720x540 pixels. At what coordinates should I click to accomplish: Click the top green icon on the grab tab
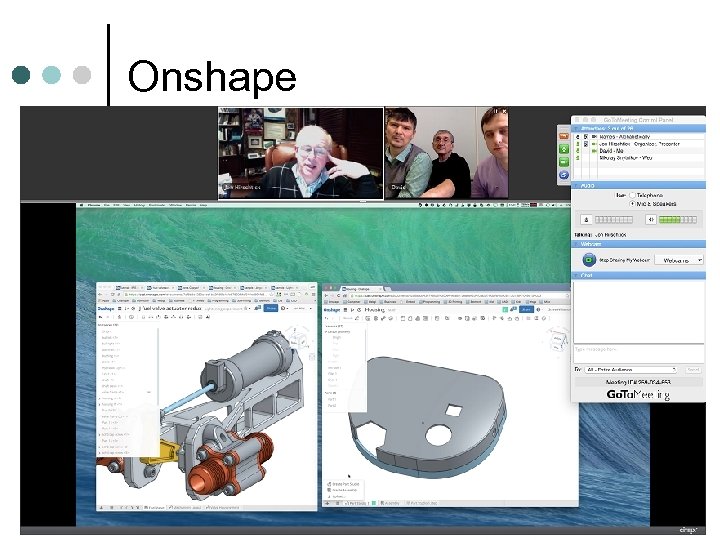[564, 149]
